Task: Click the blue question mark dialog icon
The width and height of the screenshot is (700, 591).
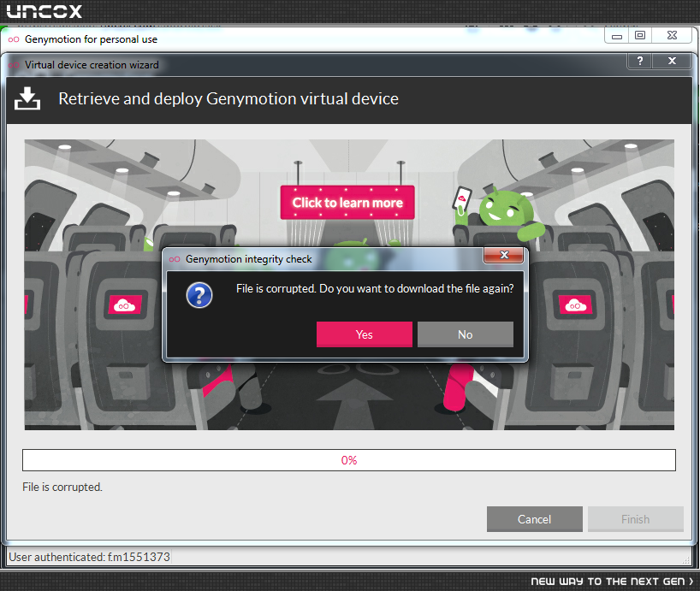Action: (199, 295)
